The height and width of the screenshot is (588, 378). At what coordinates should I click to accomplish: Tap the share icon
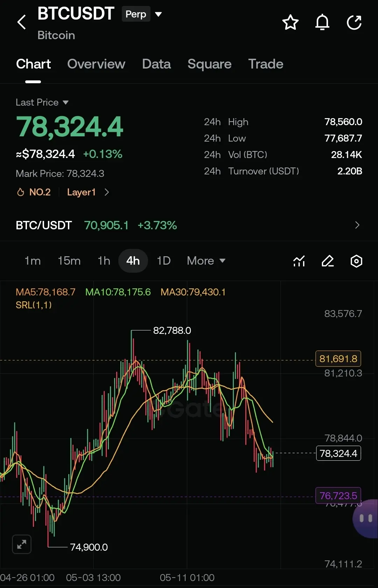[x=354, y=22]
